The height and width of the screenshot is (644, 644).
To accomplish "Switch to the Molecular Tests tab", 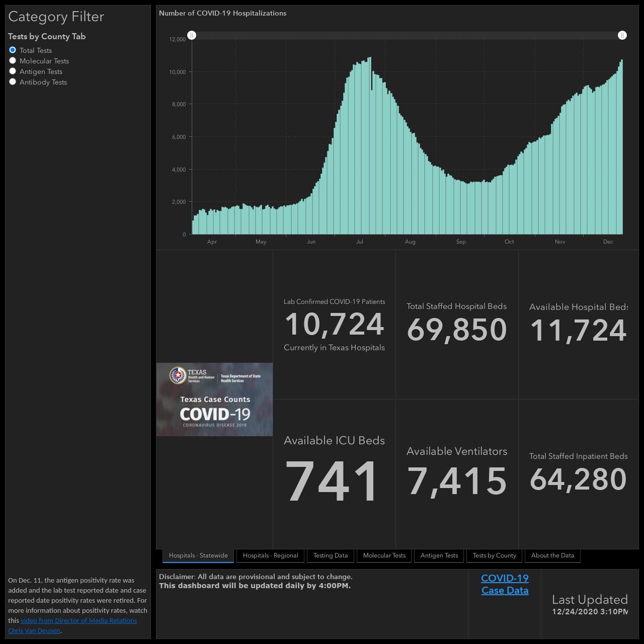I will pos(384,555).
